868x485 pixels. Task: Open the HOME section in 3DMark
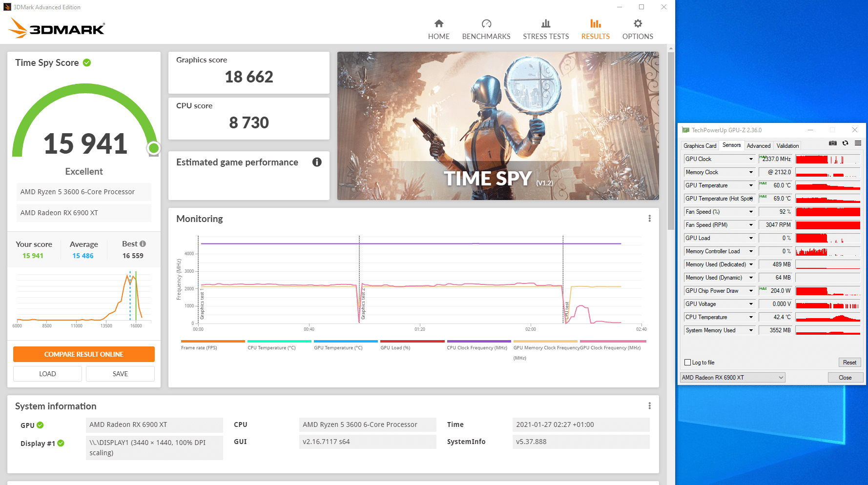438,29
